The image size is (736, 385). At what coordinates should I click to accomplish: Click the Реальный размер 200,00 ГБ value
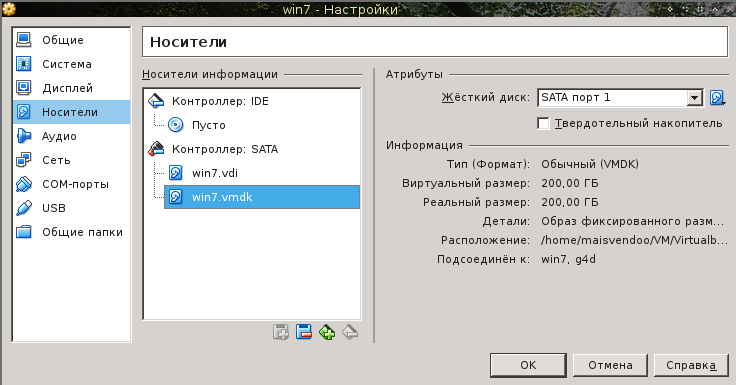click(570, 202)
